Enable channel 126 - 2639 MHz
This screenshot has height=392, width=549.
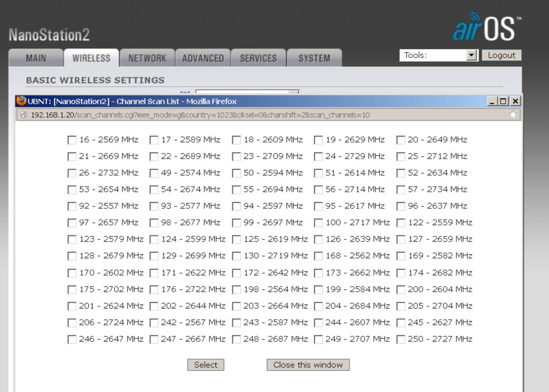click(x=318, y=239)
